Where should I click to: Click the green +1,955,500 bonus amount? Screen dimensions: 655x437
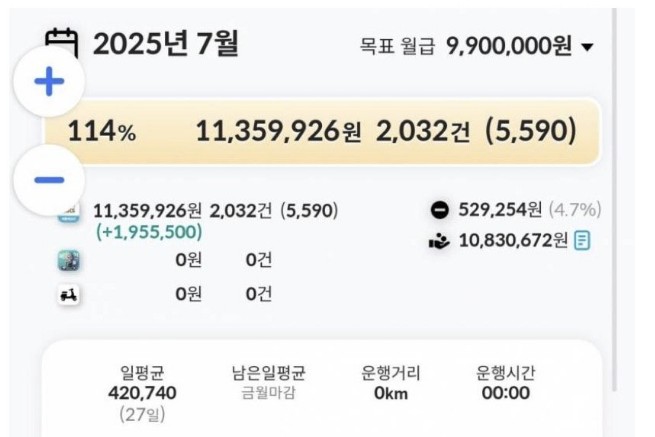149,232
